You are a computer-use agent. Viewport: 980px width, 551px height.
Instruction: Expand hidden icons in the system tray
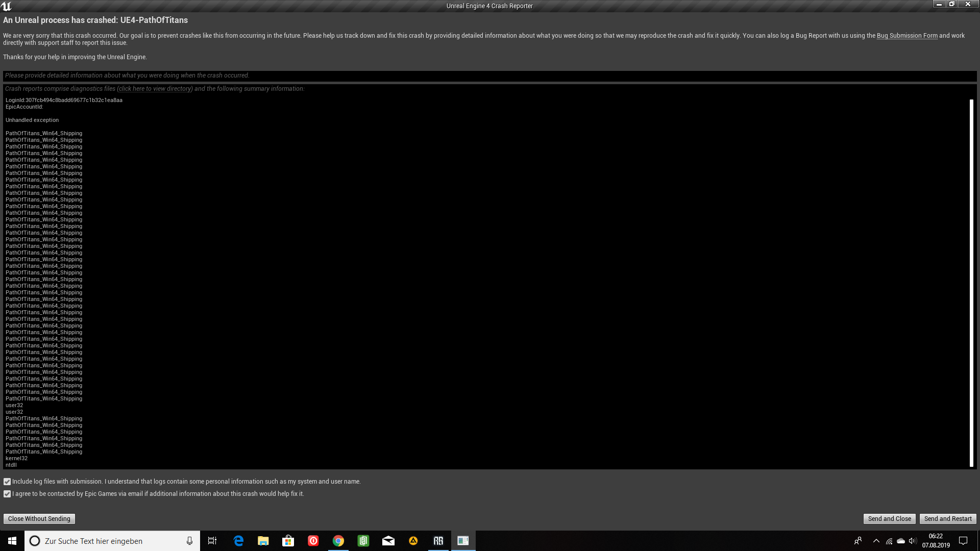[876, 541]
